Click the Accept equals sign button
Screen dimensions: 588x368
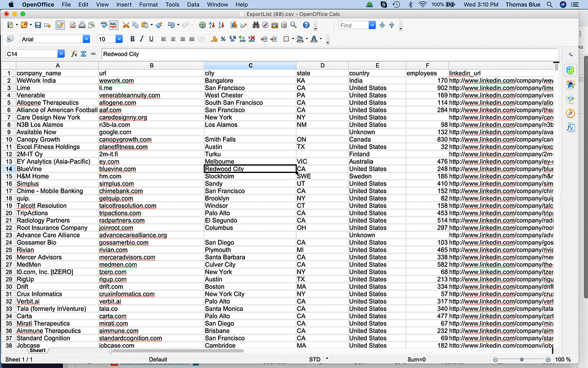coord(93,54)
